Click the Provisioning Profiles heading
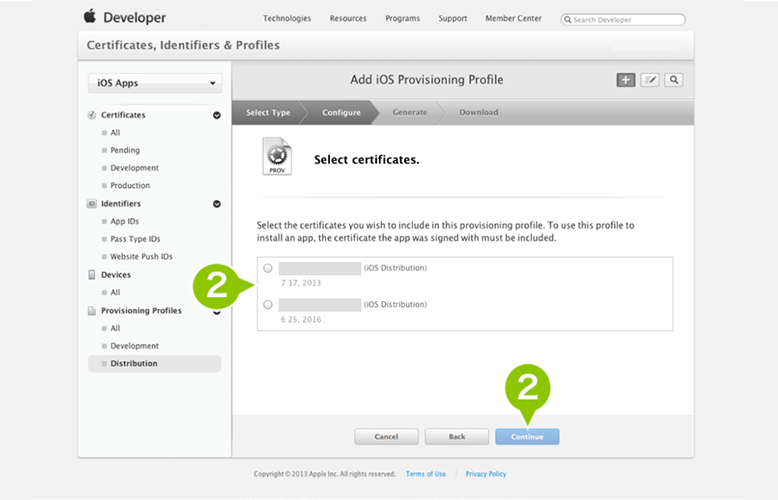This screenshot has width=778, height=500. pyautogui.click(x=141, y=311)
